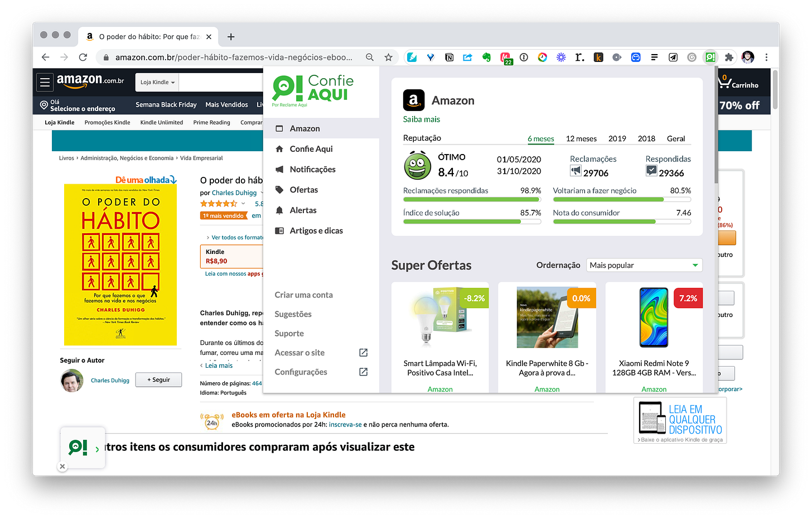Open the 'Mais popular' ordering dropdown

coord(644,265)
